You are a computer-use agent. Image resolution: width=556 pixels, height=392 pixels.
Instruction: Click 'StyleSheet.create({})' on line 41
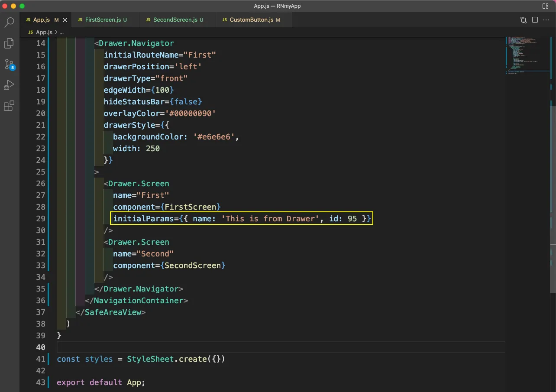(176, 359)
